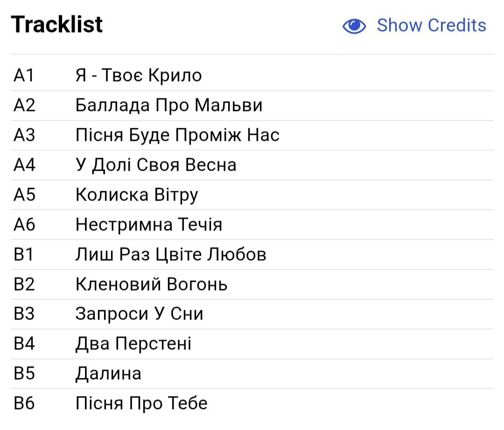Click track Колиска Вітру
The width and height of the screenshot is (504, 430).
coord(137,195)
